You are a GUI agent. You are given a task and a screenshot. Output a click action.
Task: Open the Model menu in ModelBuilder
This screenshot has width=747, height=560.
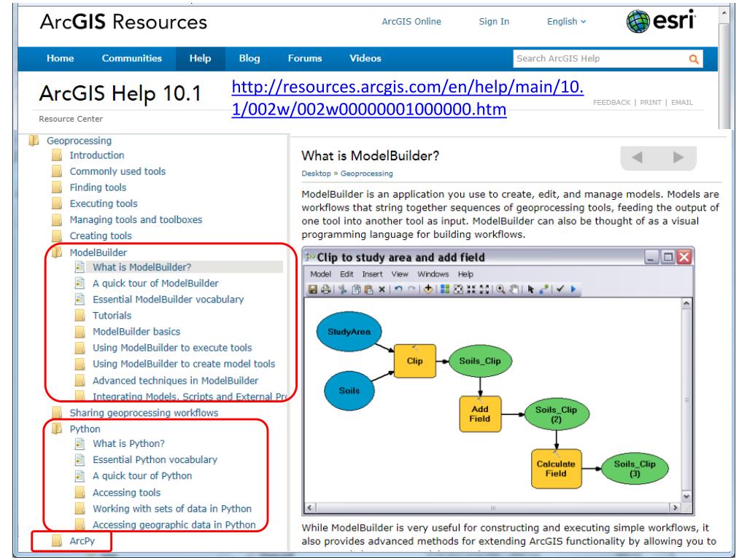(x=321, y=274)
